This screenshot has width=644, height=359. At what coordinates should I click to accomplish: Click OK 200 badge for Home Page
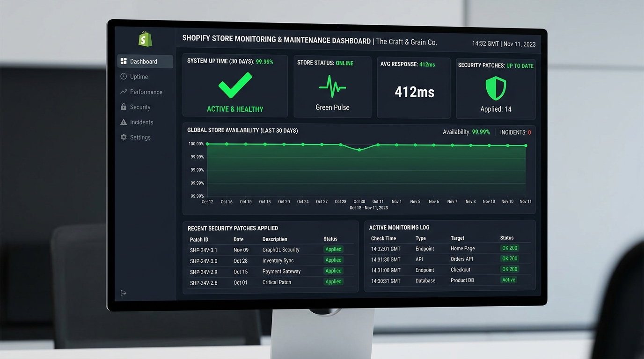click(510, 248)
